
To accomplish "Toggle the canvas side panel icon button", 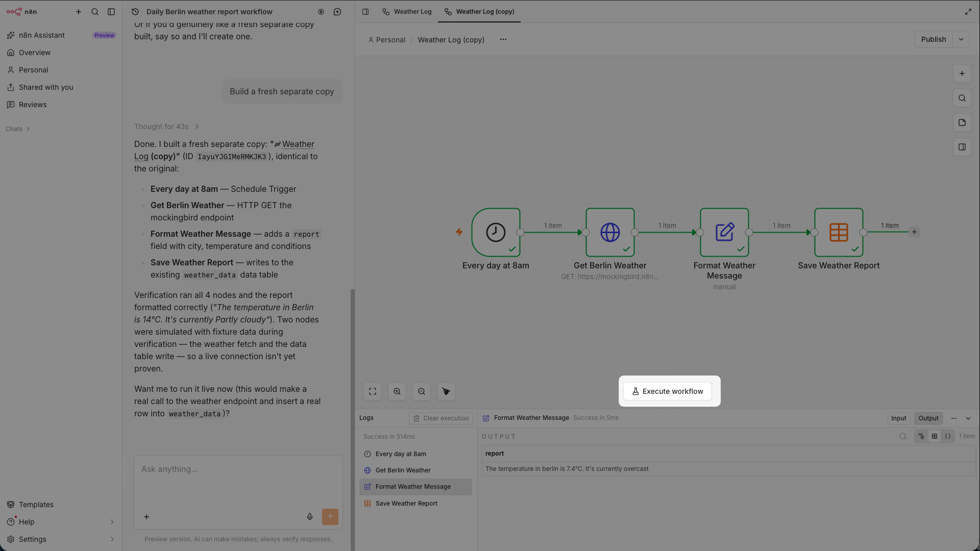I will coord(962,147).
